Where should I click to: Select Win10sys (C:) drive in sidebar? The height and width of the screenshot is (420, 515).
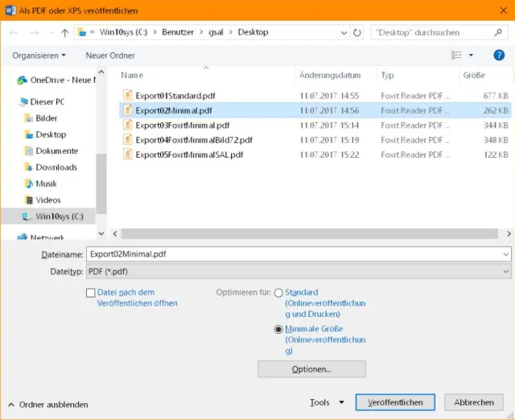click(x=59, y=216)
